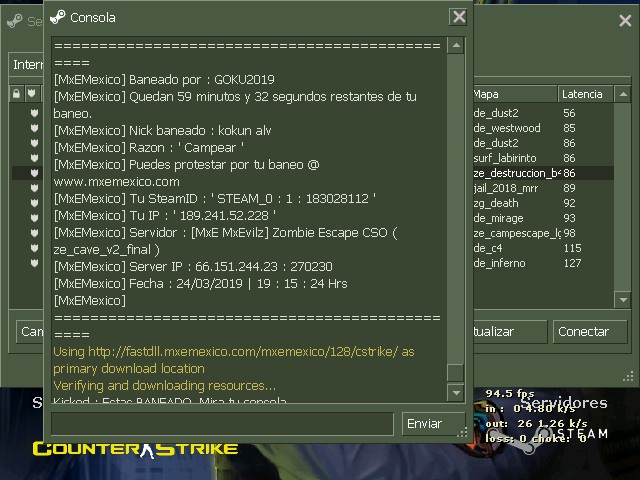
Task: Click the shield icon beside de_dust2 latency 56
Action: (x=34, y=113)
